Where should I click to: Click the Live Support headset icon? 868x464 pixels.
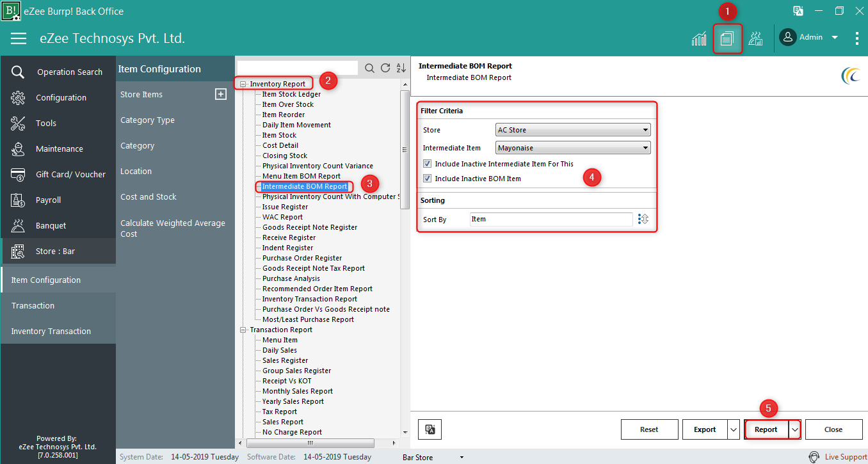point(814,457)
